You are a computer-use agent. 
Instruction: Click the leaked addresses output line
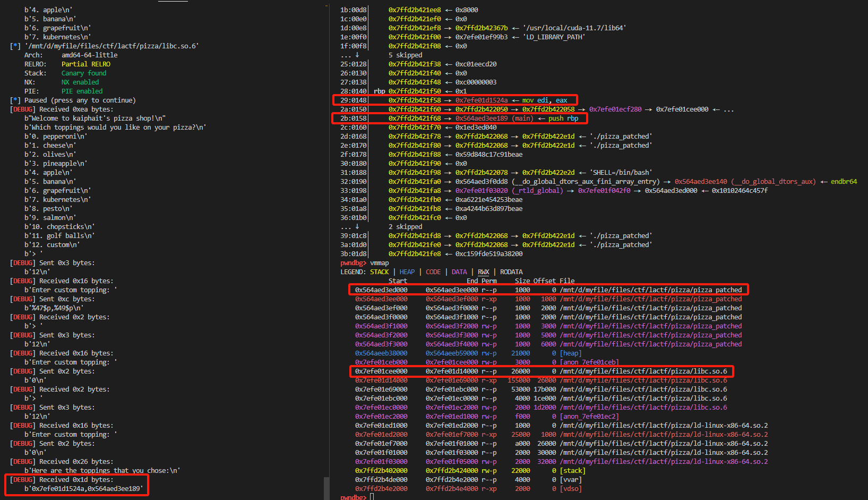coord(84,489)
